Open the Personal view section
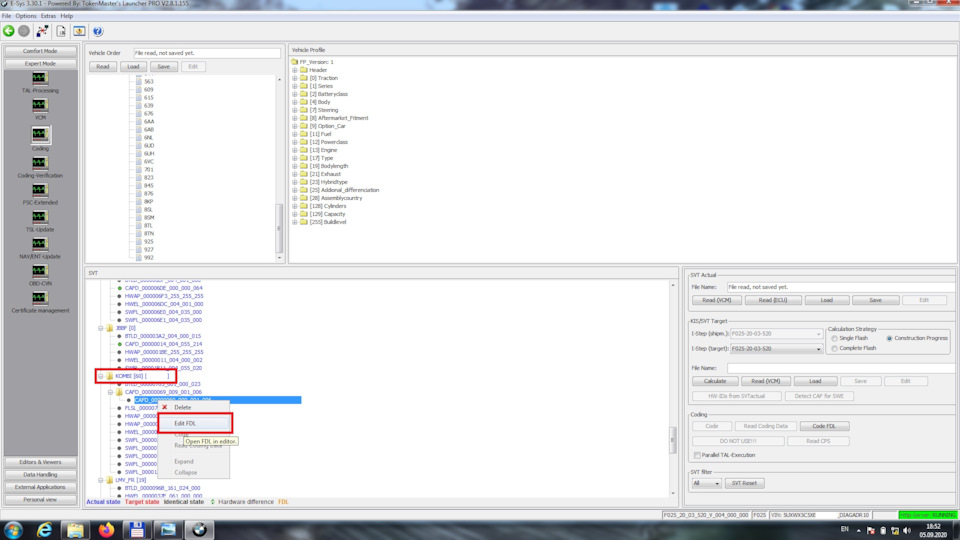 pyautogui.click(x=40, y=500)
